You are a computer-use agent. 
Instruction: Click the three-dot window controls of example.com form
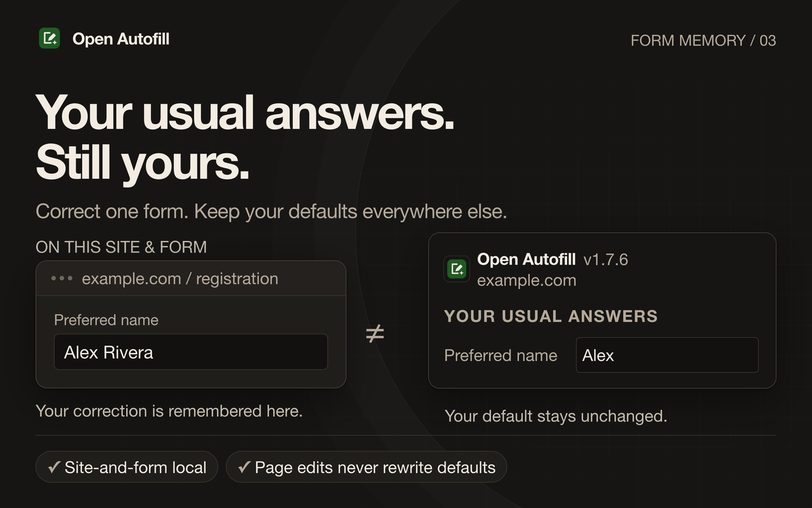62,278
